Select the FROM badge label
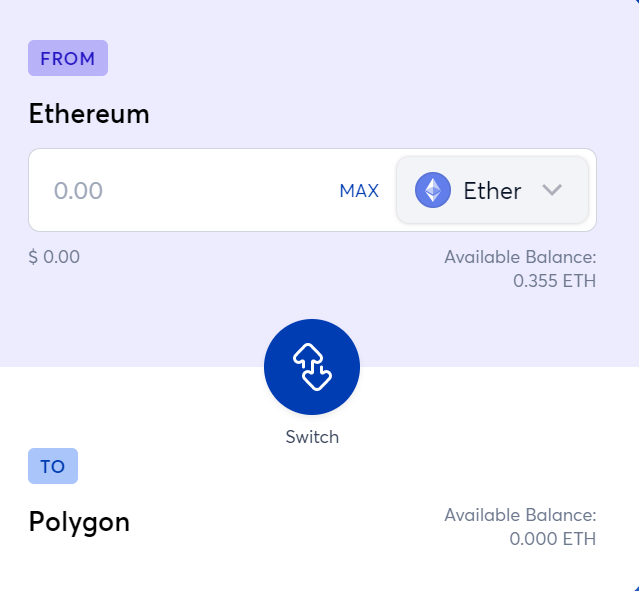 tap(68, 58)
